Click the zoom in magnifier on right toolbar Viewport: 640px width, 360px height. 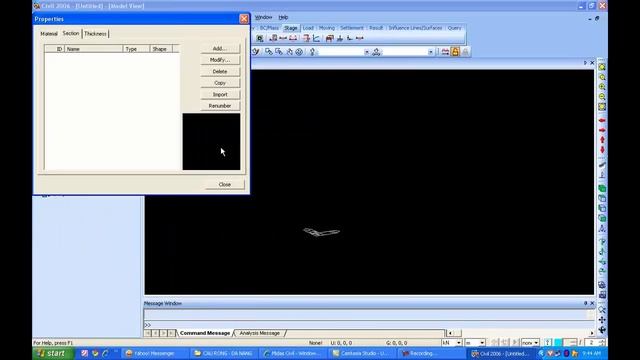pyautogui.click(x=602, y=87)
